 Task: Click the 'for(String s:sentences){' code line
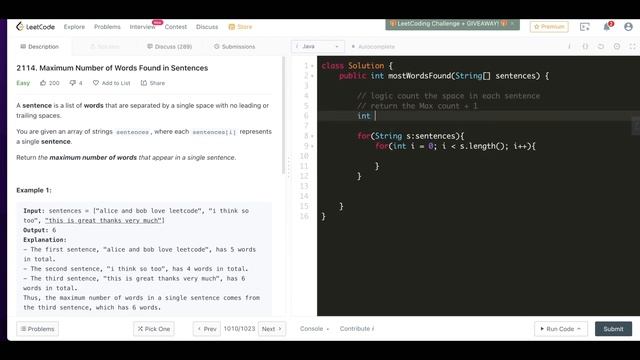pos(411,136)
